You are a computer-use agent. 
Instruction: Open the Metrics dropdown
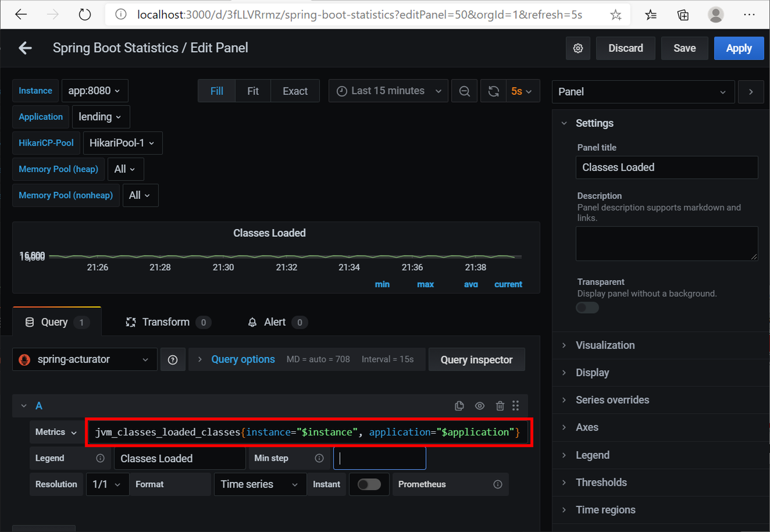56,433
